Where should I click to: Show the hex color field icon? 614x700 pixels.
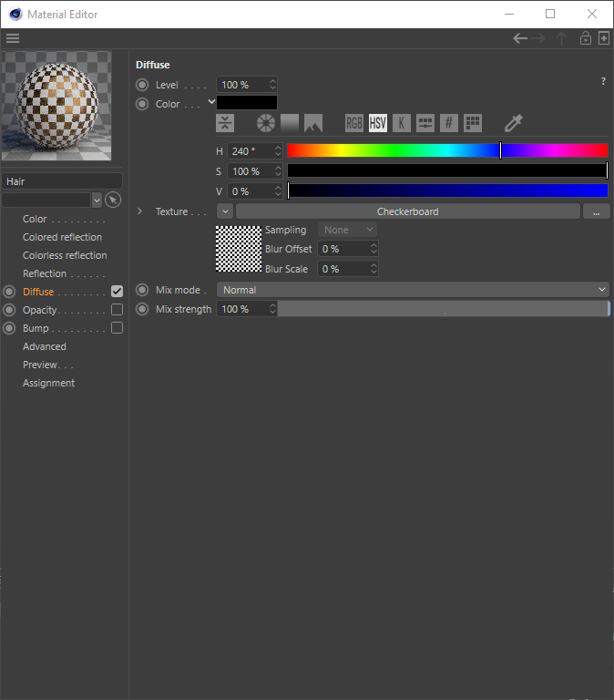pos(449,123)
